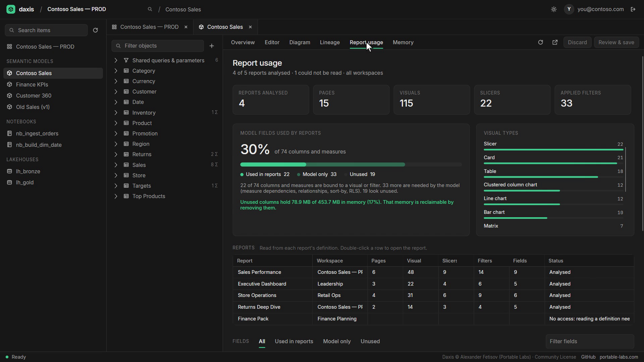Click the Shared queries funnel icon
Screen dimensions: 644x362
(126, 60)
